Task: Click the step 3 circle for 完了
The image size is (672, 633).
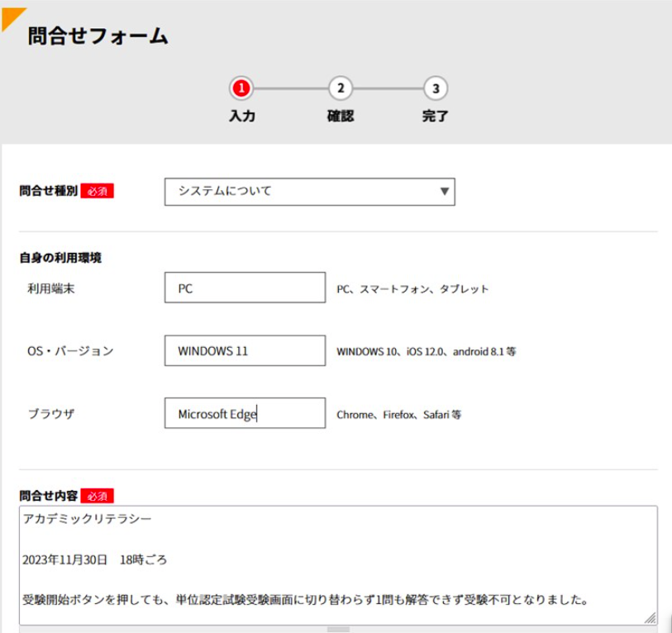Action: [436, 88]
